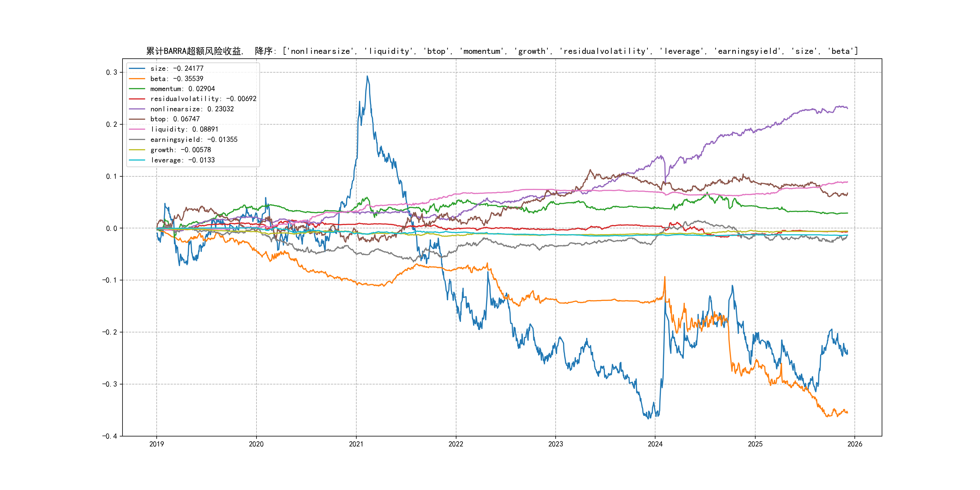Click the blue size legend line
980x490 pixels.
point(137,68)
